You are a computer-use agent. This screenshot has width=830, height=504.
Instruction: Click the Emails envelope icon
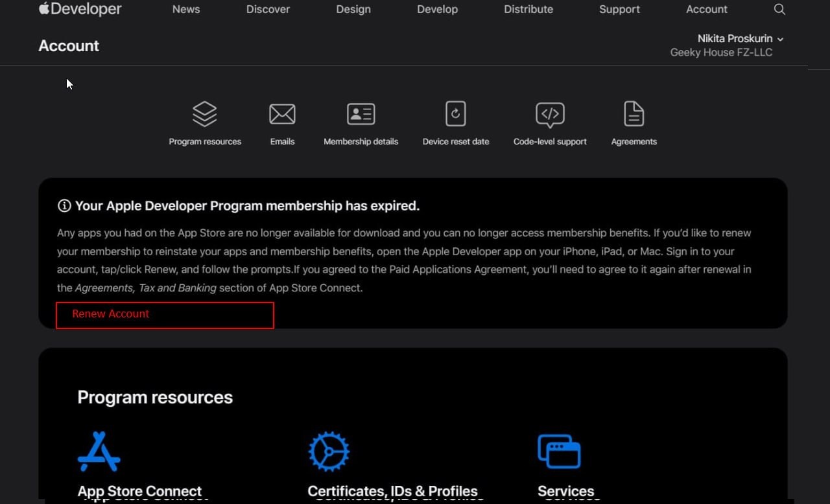click(x=282, y=114)
